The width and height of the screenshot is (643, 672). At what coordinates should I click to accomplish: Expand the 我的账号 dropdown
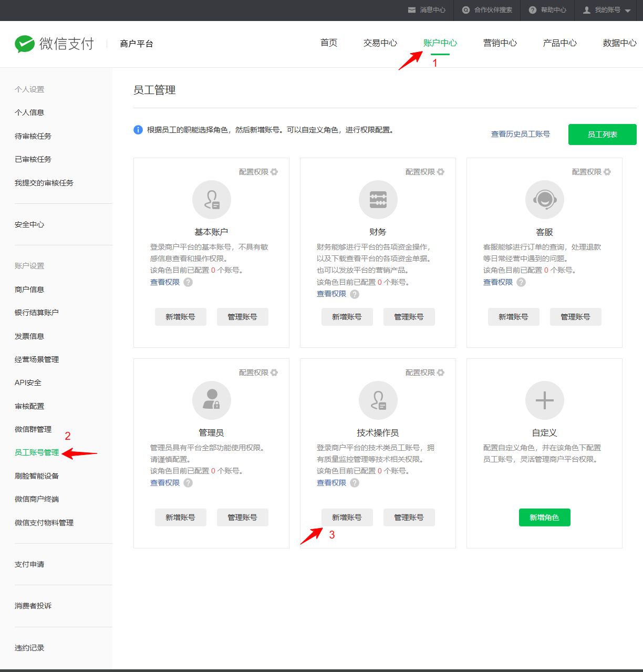627,11
